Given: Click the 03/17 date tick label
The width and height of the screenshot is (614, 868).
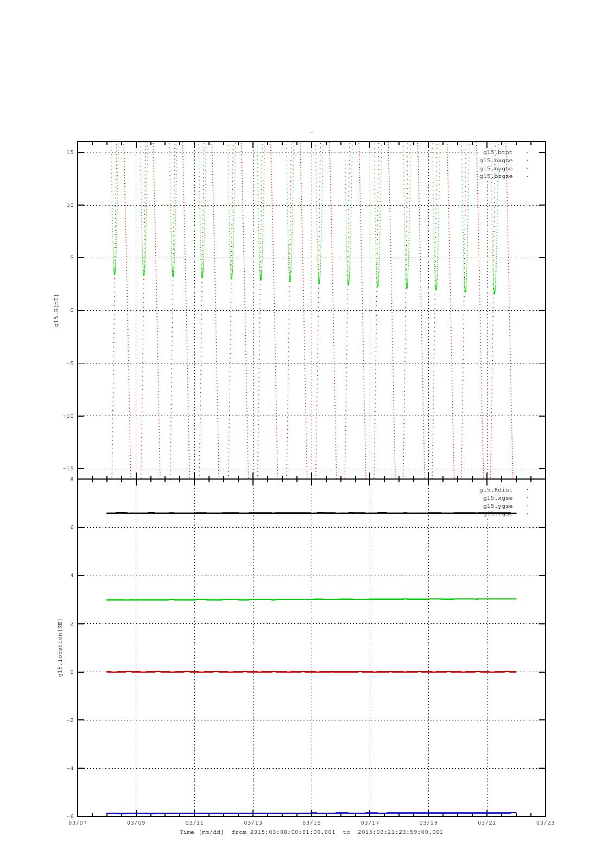Looking at the screenshot, I should click(370, 823).
